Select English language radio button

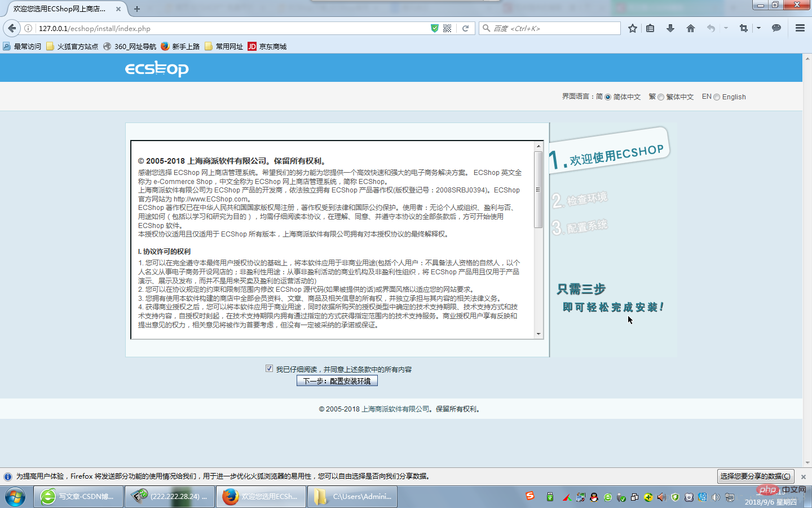click(717, 97)
